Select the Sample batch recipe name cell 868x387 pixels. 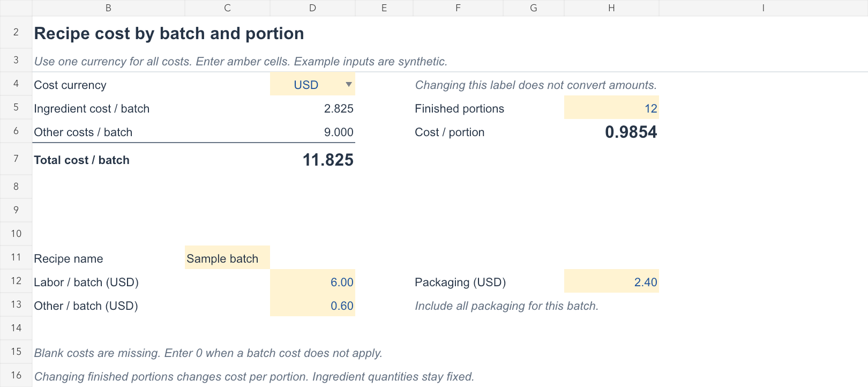(x=227, y=258)
